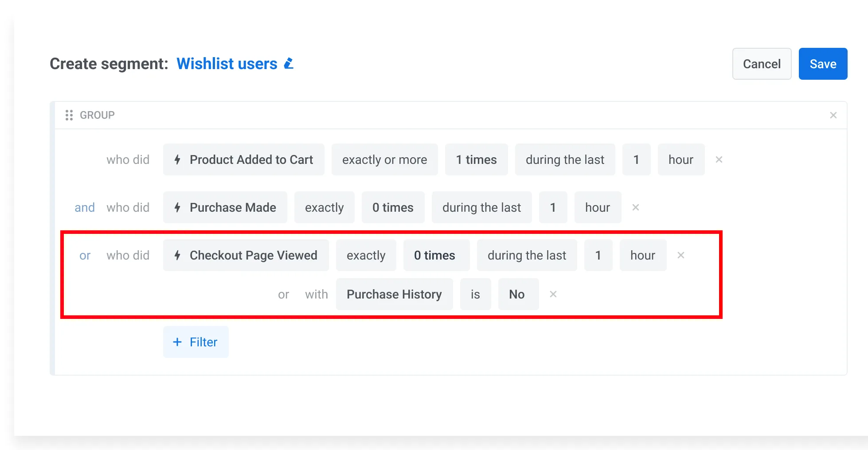The width and height of the screenshot is (868, 450).
Task: Delete the Purchase Made filter row
Action: tap(636, 207)
